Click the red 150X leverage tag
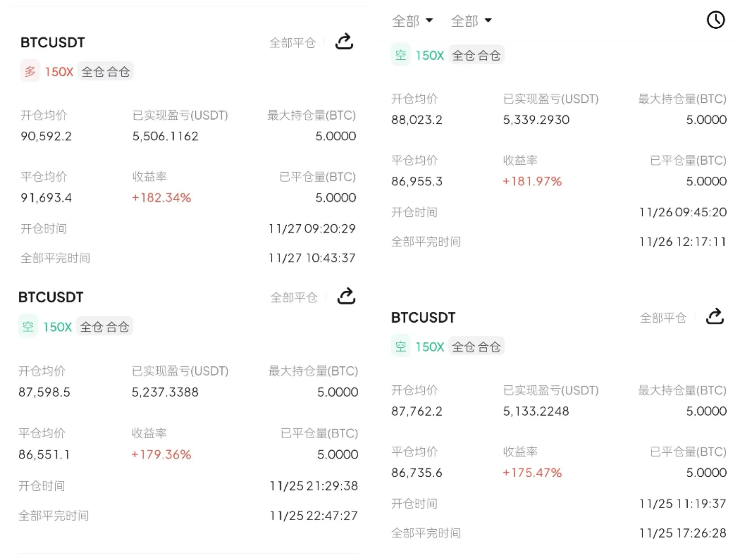Image resolution: width=747 pixels, height=560 pixels. coord(59,72)
